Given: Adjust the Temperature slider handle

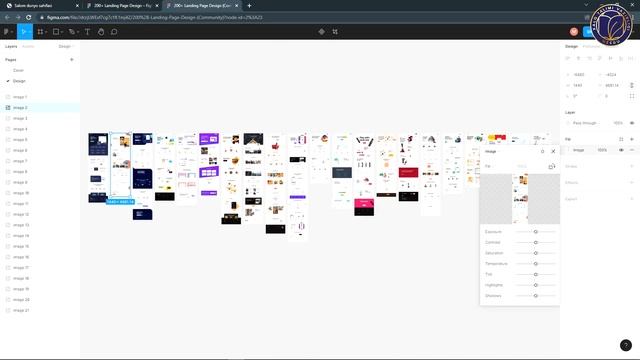Looking at the screenshot, I should coord(536,264).
